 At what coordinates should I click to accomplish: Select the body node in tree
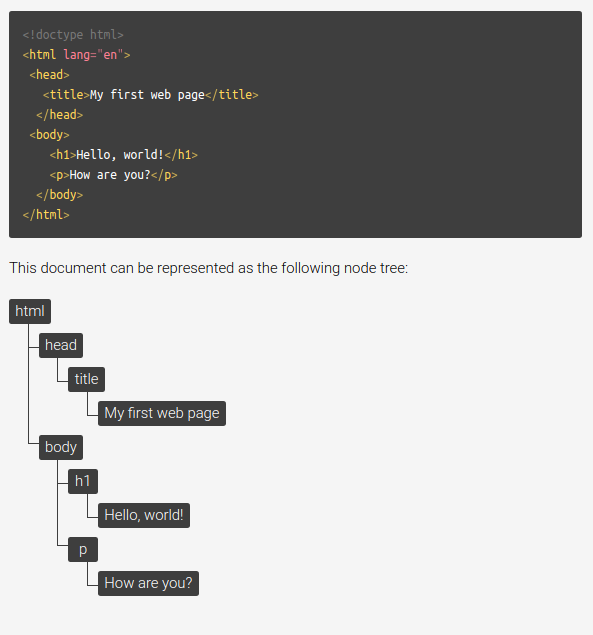(x=61, y=447)
